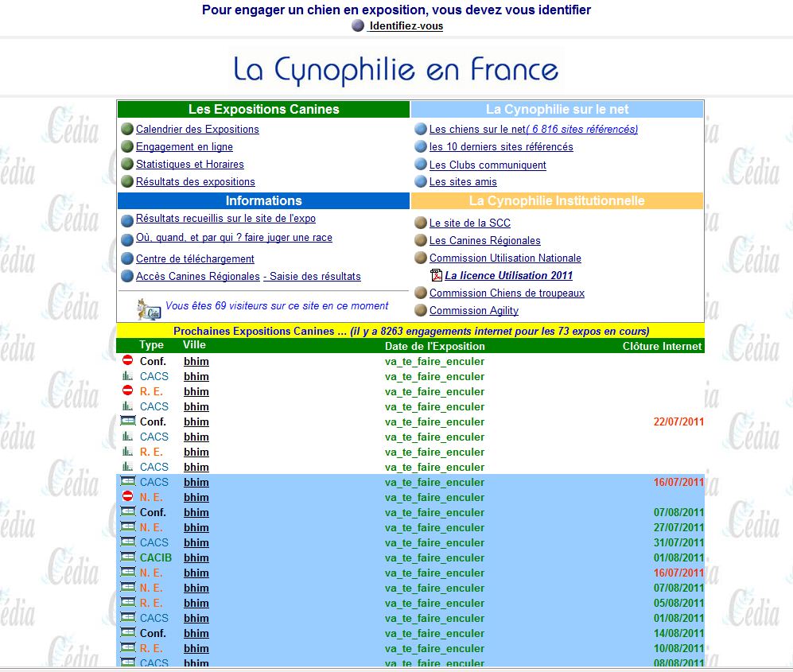793x672 pixels.
Task: Go to the Centre de téléchargement
Action: (195, 259)
